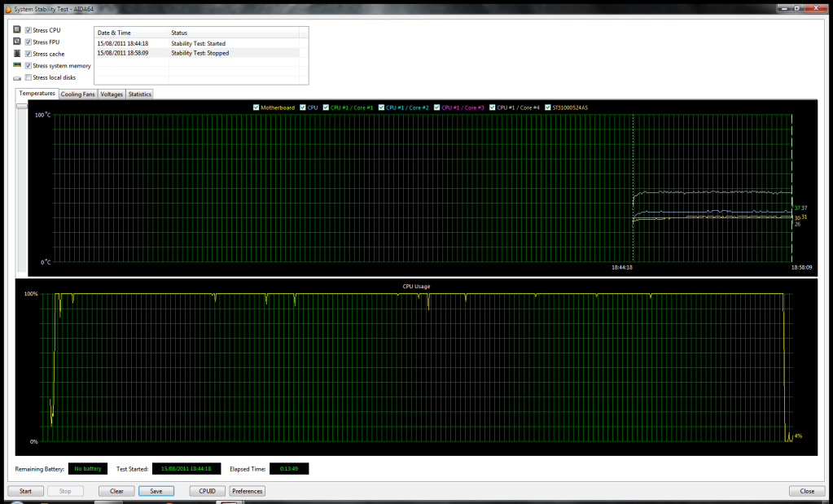This screenshot has width=833, height=504.
Task: Open the Statistics tab
Action: [x=139, y=94]
